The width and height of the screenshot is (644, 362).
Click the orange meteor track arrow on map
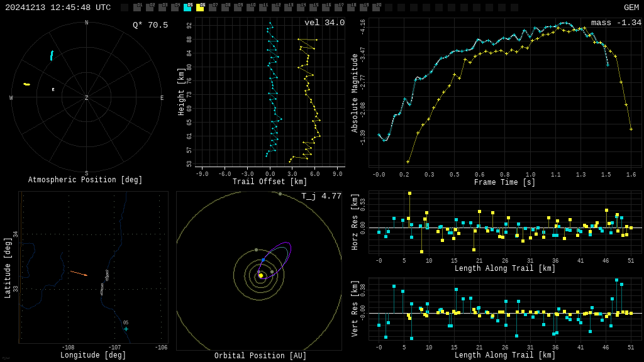tap(79, 273)
